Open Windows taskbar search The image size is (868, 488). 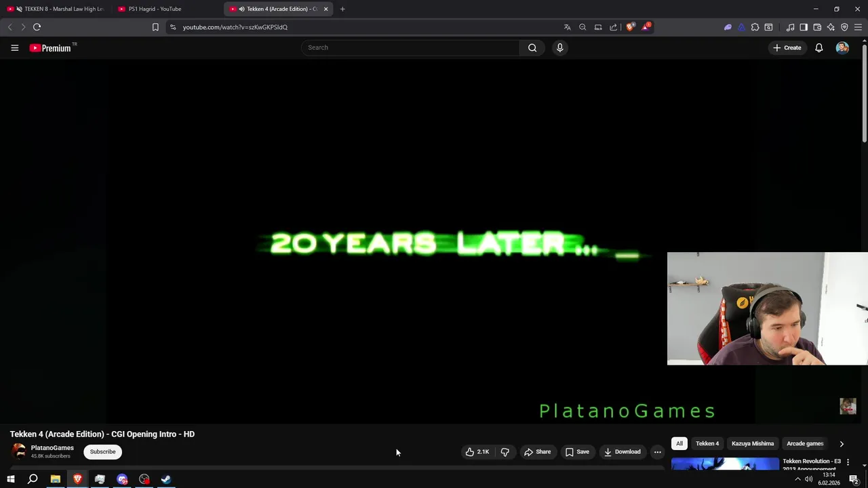pos(33,479)
